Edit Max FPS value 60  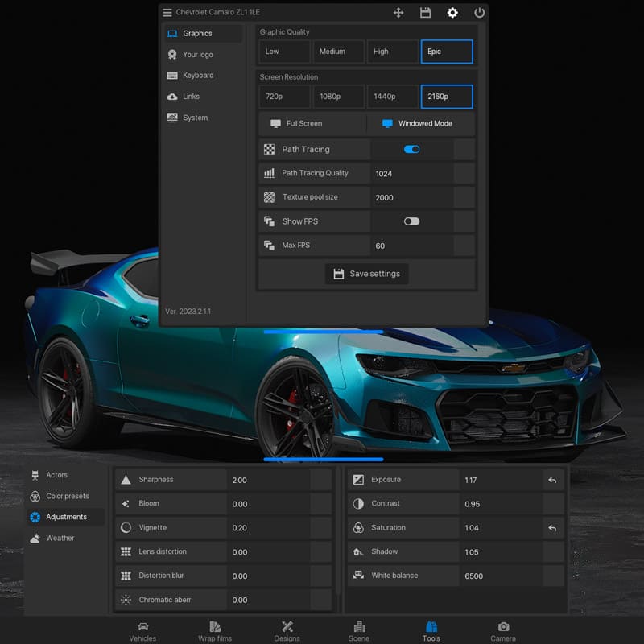[412, 246]
